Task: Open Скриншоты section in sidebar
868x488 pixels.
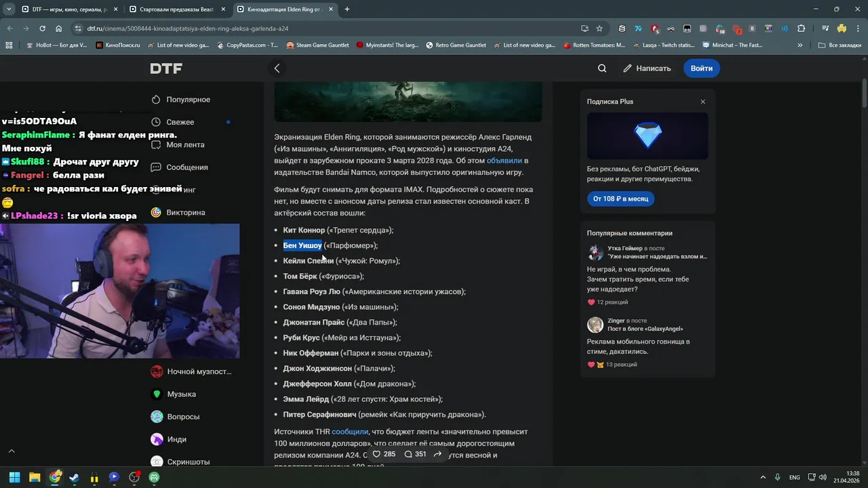Action: [x=180, y=462]
